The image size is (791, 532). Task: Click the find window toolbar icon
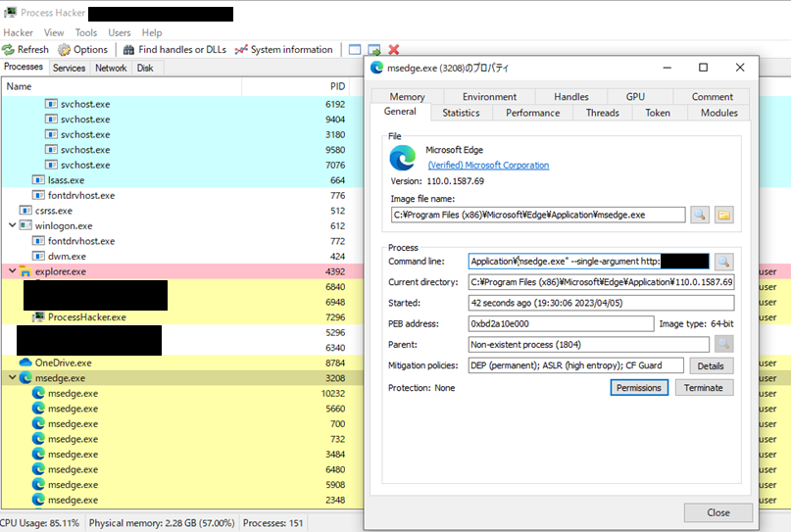tap(355, 50)
